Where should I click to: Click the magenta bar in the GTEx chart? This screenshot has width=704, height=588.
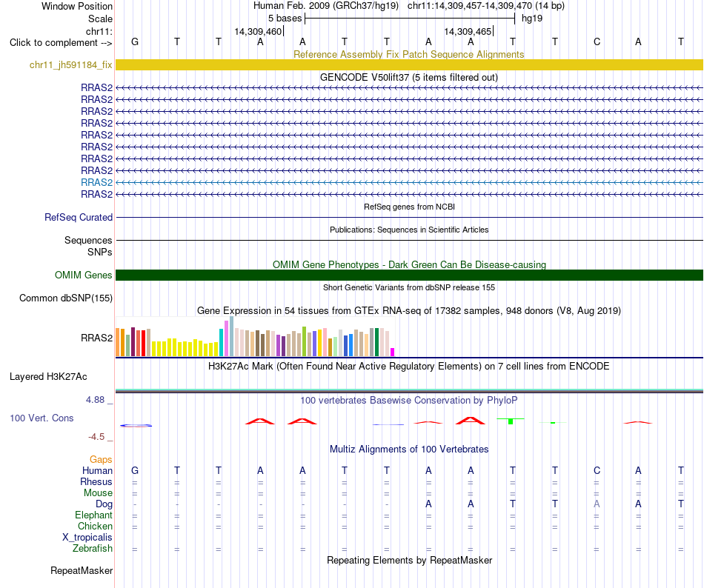coord(393,352)
